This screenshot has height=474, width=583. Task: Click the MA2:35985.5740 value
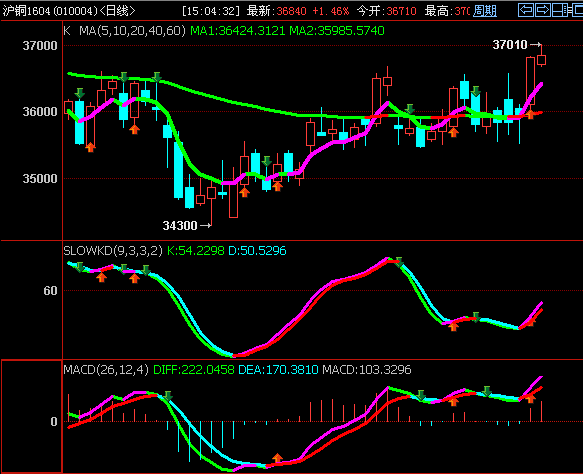pyautogui.click(x=337, y=31)
